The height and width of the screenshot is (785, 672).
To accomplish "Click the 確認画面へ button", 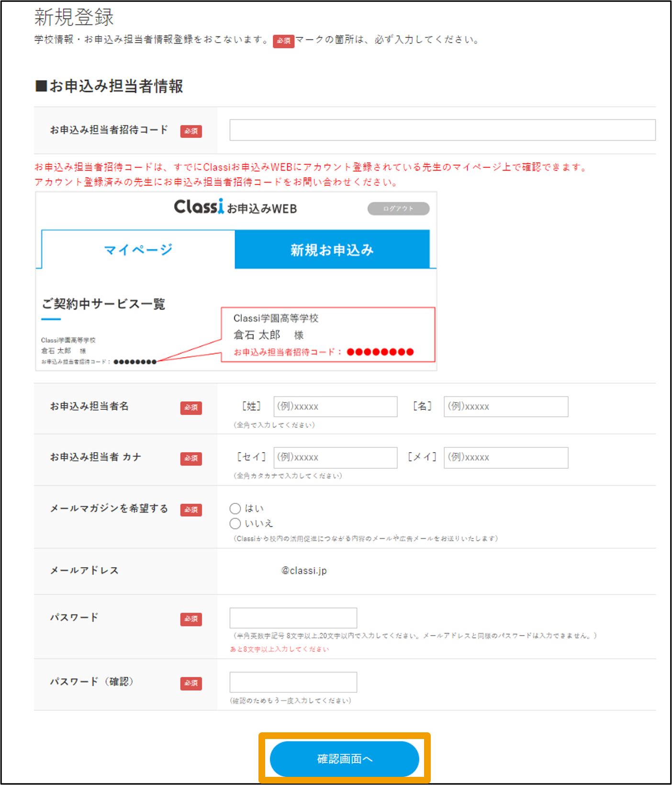I will [344, 759].
